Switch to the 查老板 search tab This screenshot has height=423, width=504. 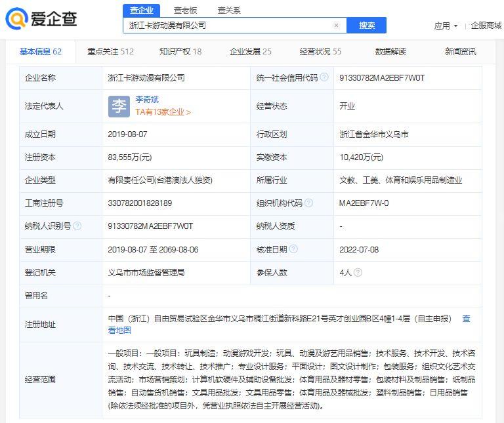185,10
